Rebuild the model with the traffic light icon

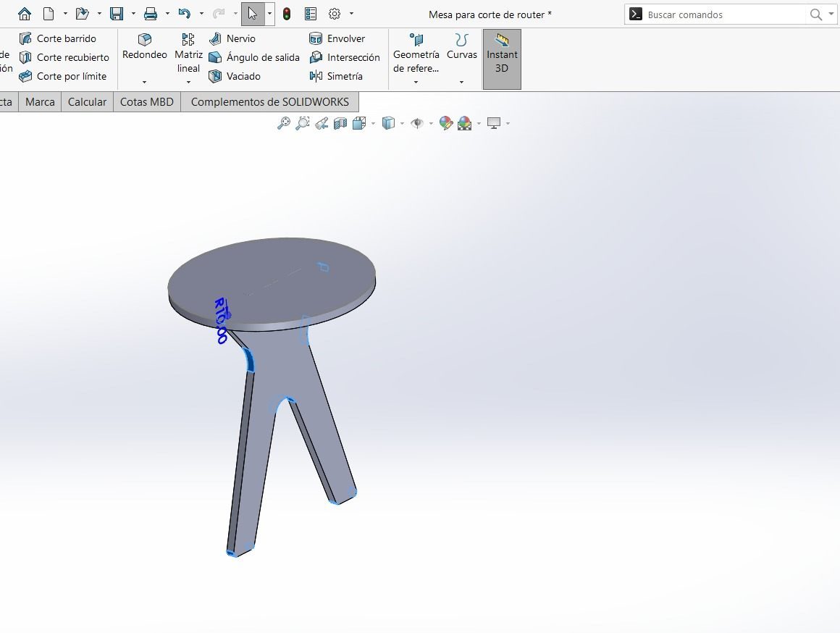(x=287, y=14)
